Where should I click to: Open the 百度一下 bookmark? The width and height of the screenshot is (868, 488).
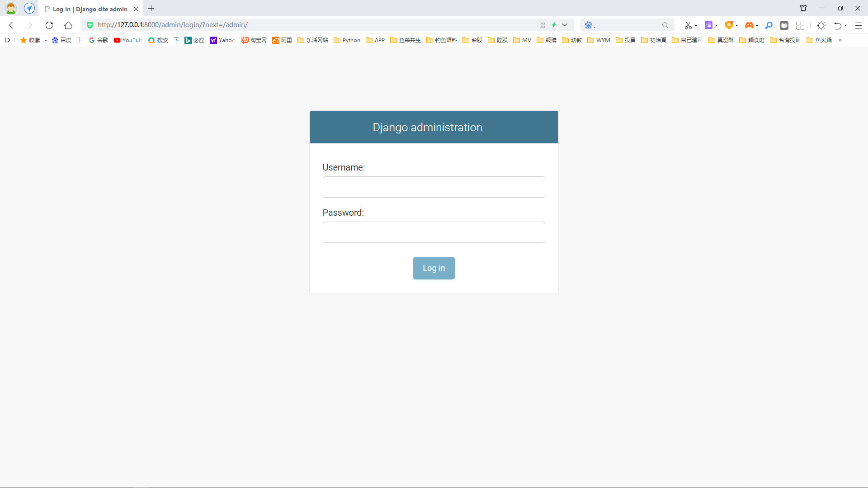point(66,40)
